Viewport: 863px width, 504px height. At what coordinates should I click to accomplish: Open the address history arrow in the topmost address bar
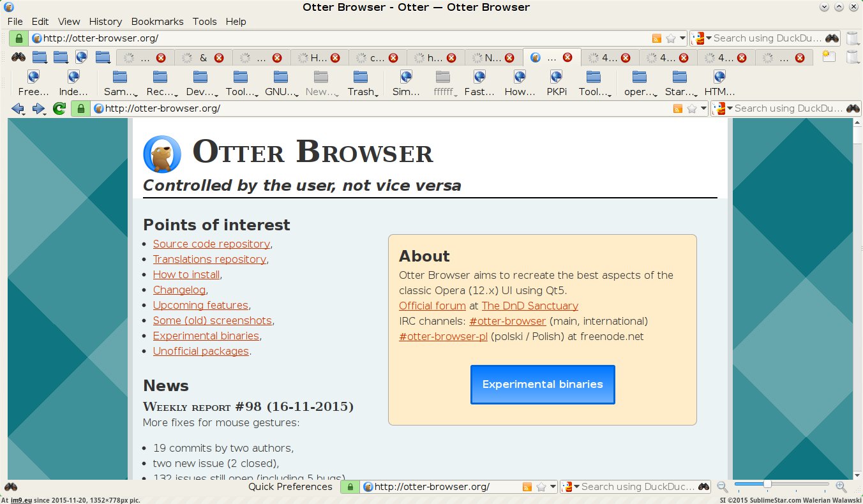tap(682, 38)
